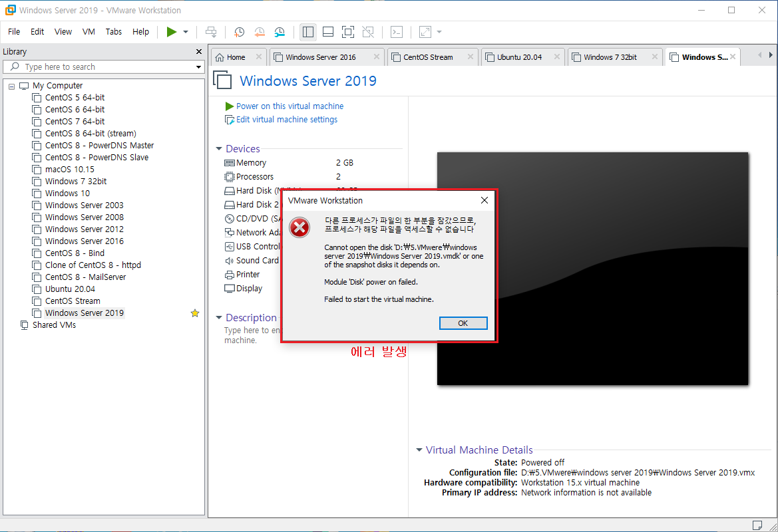Select Windows 10 in library tree
This screenshot has width=778, height=532.
tap(67, 194)
